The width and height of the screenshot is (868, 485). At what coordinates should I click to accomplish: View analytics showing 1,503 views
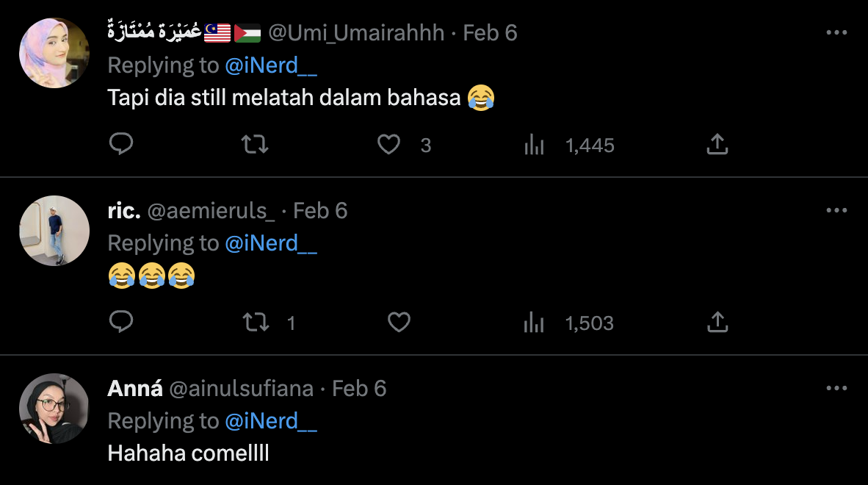click(x=534, y=323)
